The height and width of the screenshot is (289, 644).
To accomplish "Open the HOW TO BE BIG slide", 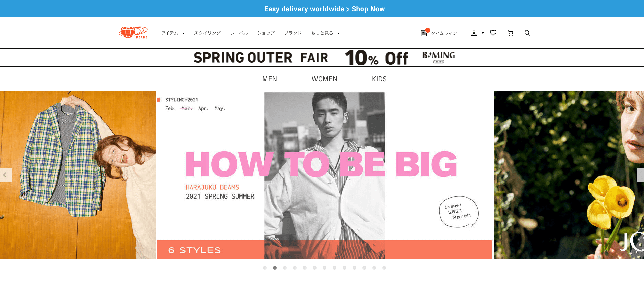I will pyautogui.click(x=324, y=175).
